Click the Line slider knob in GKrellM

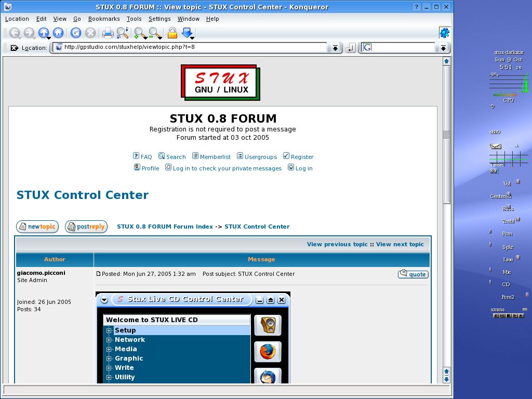[518, 258]
